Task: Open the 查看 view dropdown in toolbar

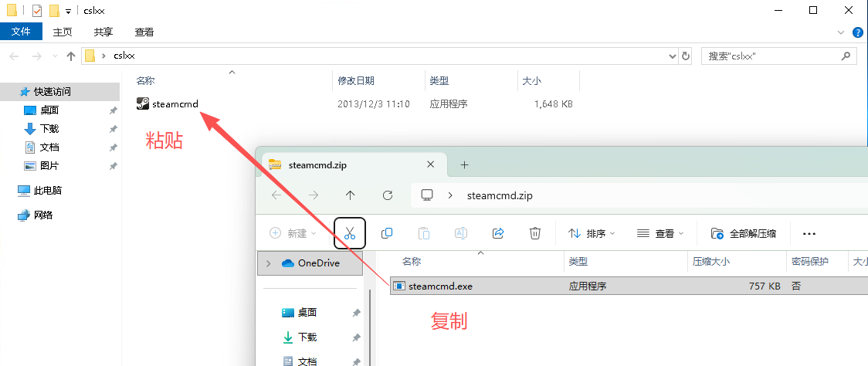Action: 660,233
